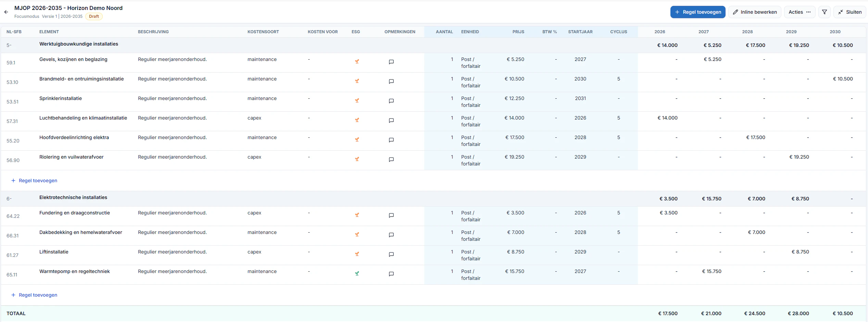
Task: Add row under Elektrotechnische installaties group
Action: (x=34, y=295)
